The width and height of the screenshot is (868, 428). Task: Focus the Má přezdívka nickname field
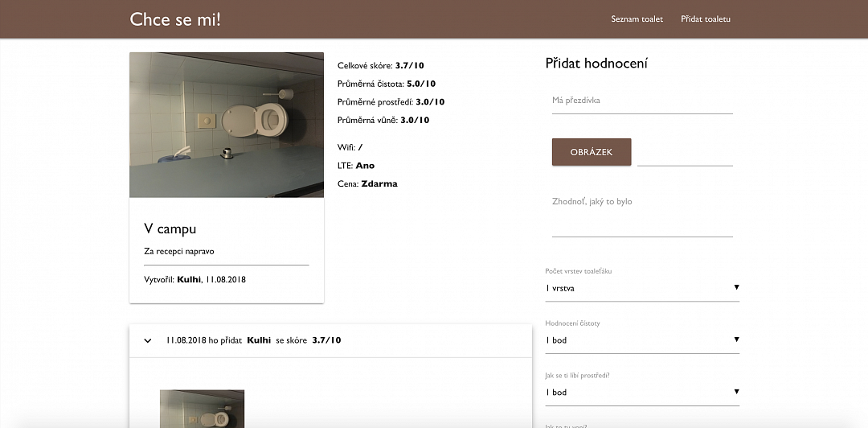tap(642, 101)
